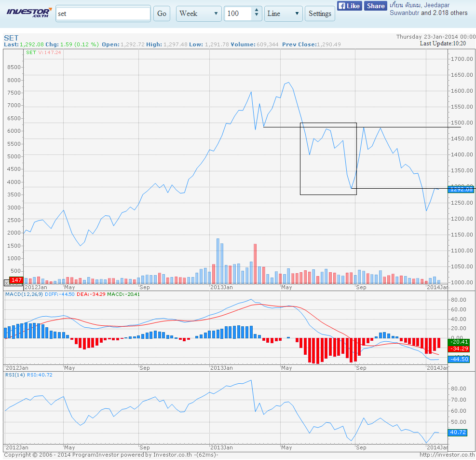Click the red -34.29 DEA tag
This screenshot has height=460, width=476.
coord(459,348)
